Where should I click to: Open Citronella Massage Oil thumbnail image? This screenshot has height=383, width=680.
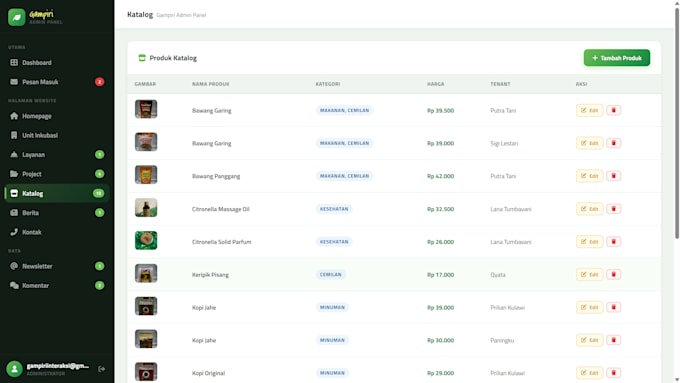146,208
